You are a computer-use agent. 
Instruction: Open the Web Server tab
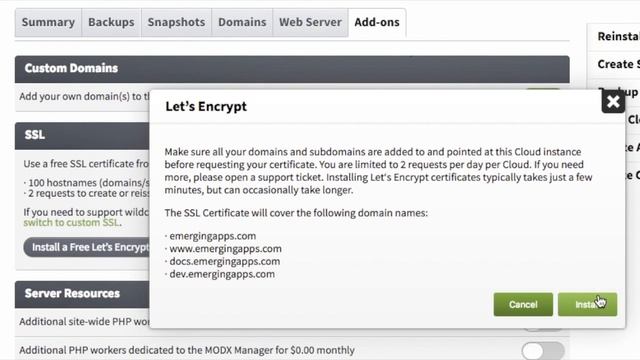point(310,22)
